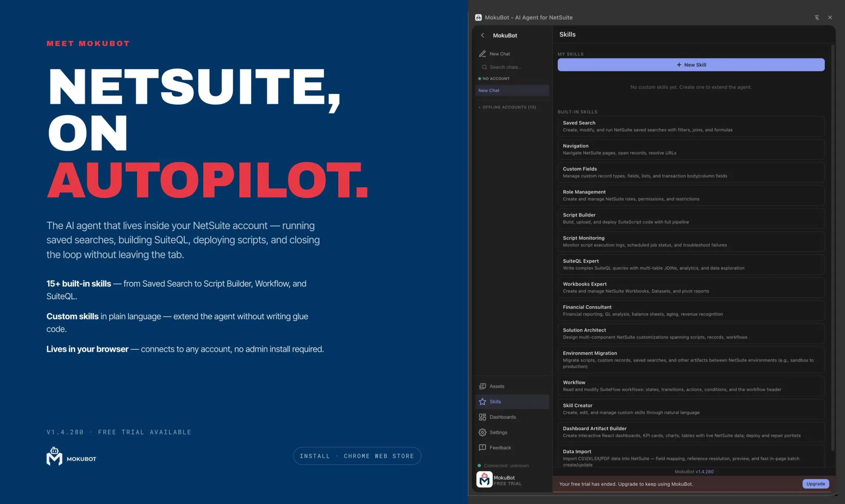Click the Assets icon in sidebar

(x=482, y=386)
